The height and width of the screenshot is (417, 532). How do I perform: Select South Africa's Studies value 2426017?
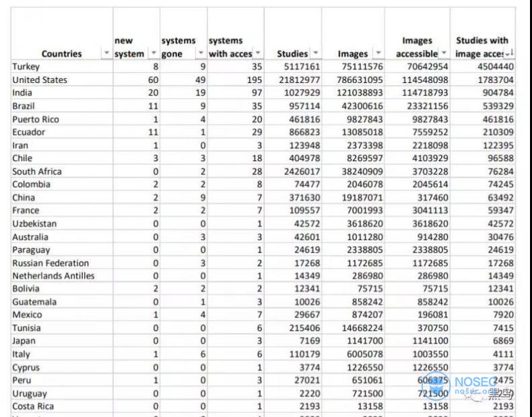click(293, 171)
